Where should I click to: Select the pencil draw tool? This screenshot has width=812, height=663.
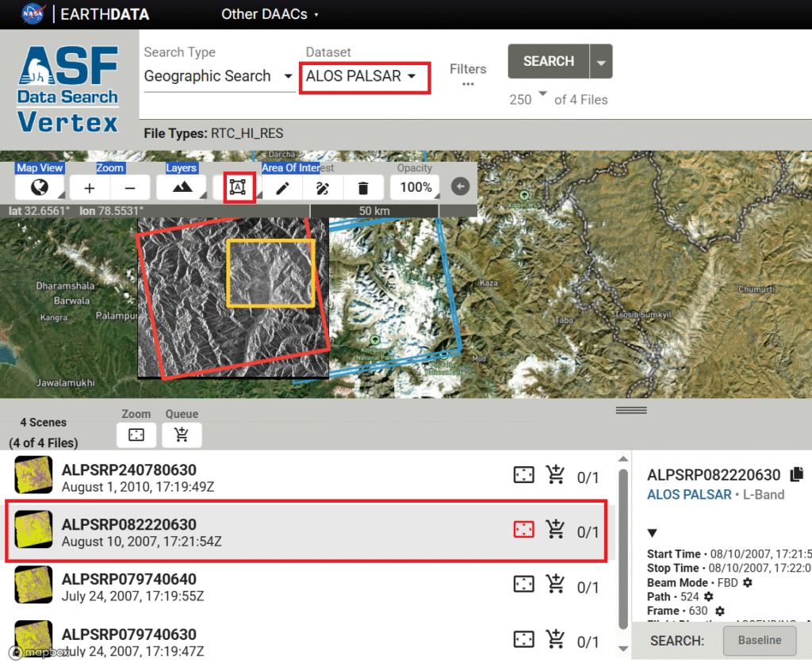[282, 188]
